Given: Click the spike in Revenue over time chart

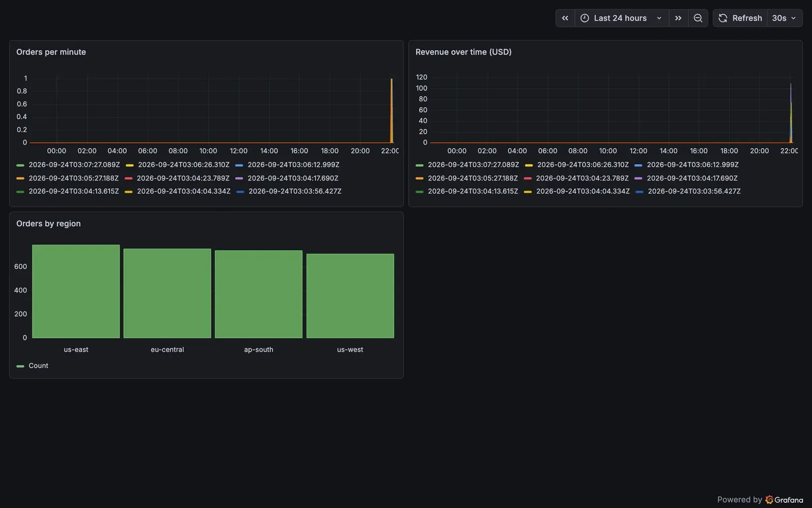Looking at the screenshot, I should point(791,113).
